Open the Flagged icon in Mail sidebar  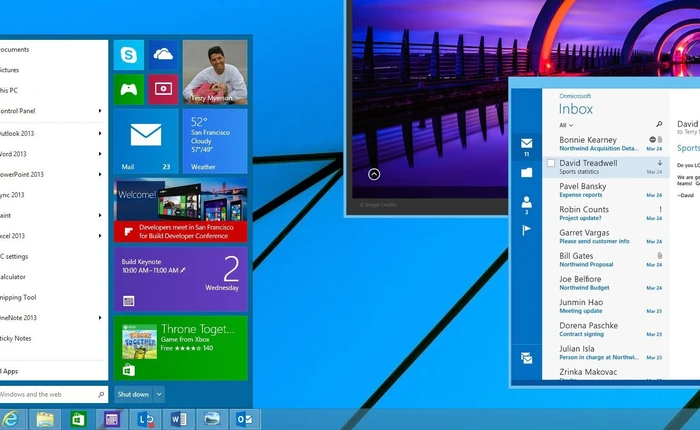pyautogui.click(x=526, y=230)
